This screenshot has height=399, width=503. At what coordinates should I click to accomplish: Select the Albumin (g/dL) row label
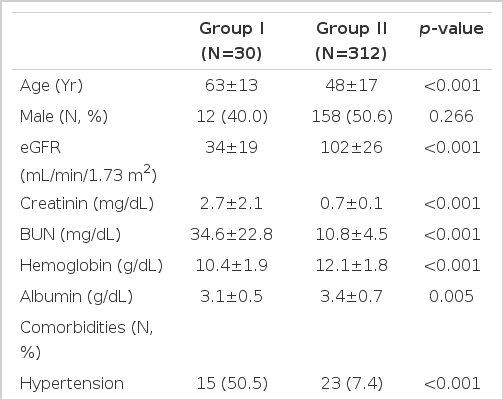(76, 297)
